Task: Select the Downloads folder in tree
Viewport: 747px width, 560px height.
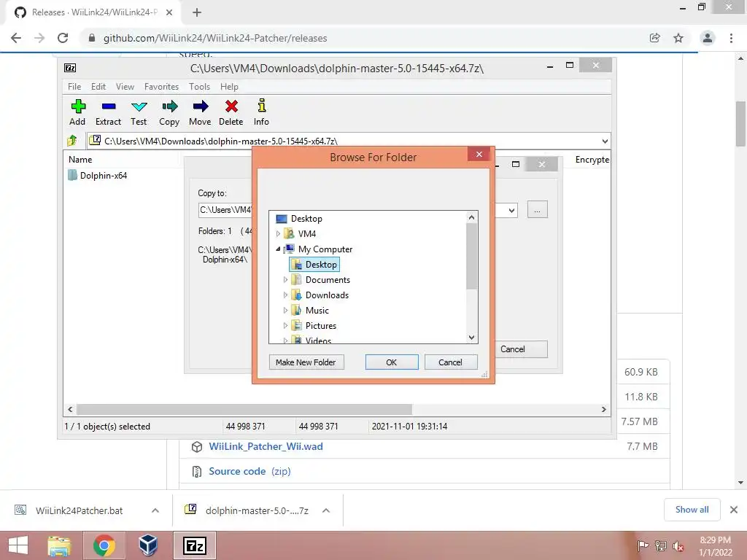Action: tap(320, 295)
